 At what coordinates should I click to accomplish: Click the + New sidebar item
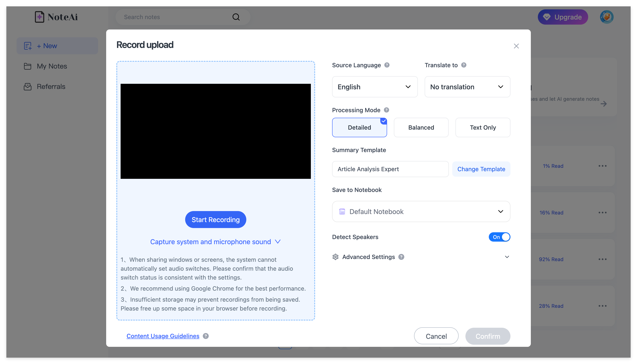coord(57,46)
